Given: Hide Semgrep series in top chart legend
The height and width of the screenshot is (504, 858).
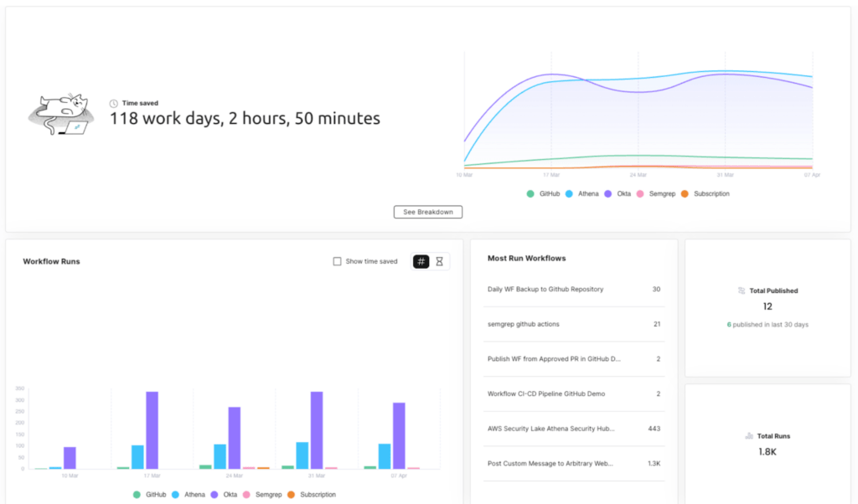Looking at the screenshot, I should 656,193.
